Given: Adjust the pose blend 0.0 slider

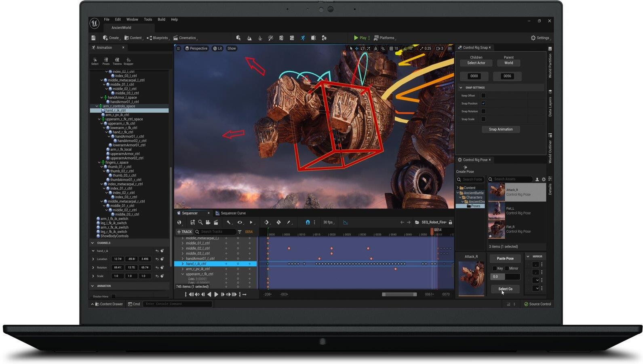Looking at the screenshot, I should click(505, 277).
